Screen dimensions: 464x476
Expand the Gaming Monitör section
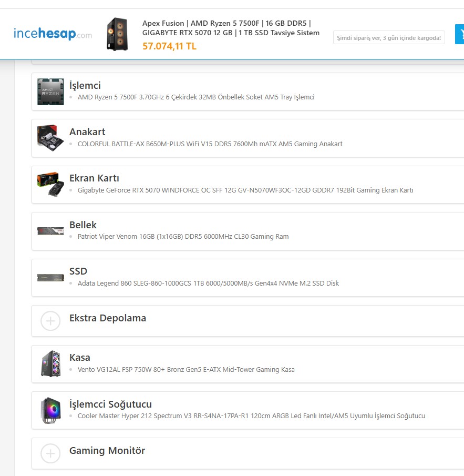click(x=107, y=451)
